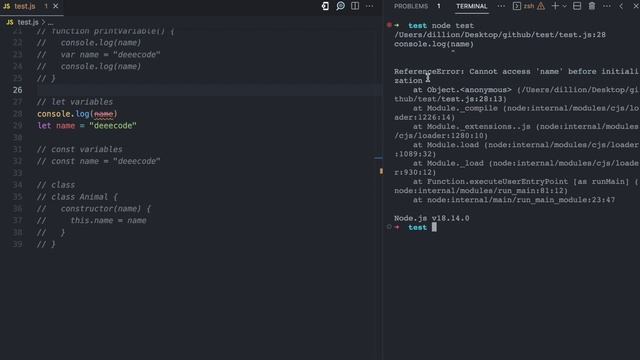Click the console.log(name) comment on line 22
This screenshot has height=360, width=640.
pos(89,43)
